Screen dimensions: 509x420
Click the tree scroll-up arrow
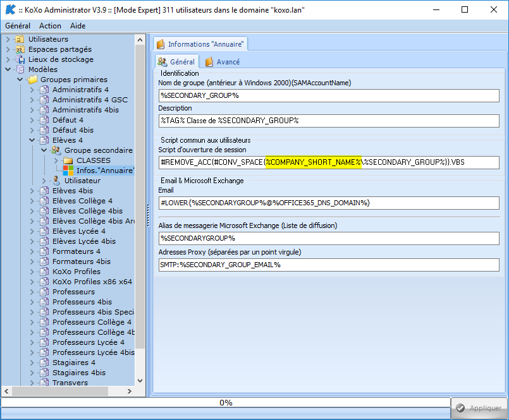[x=140, y=40]
